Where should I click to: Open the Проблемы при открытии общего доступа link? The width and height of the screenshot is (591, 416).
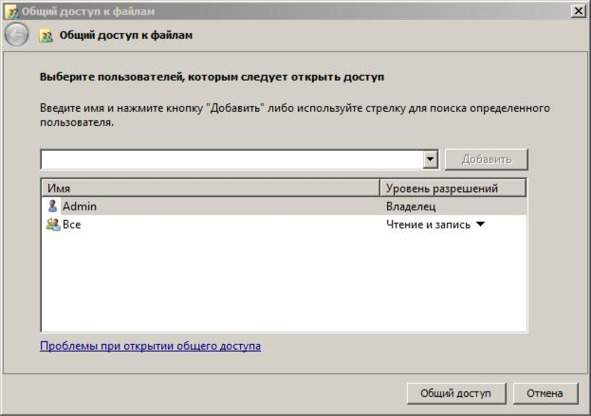[x=150, y=346]
